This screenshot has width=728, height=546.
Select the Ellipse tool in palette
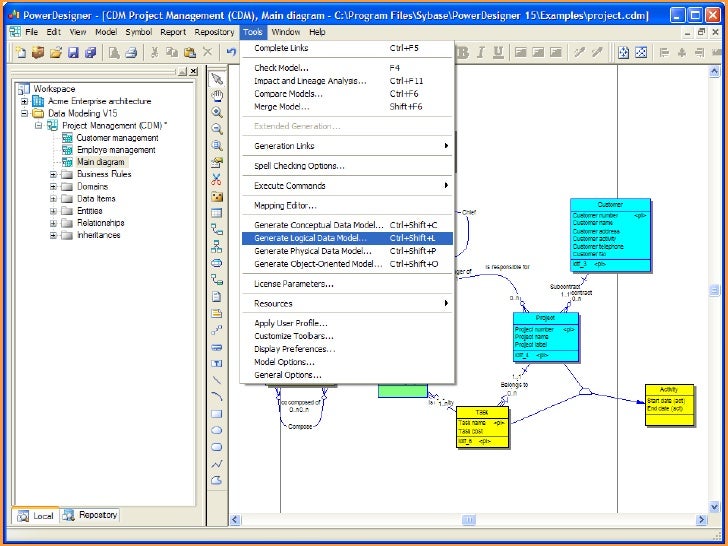pyautogui.click(x=217, y=430)
